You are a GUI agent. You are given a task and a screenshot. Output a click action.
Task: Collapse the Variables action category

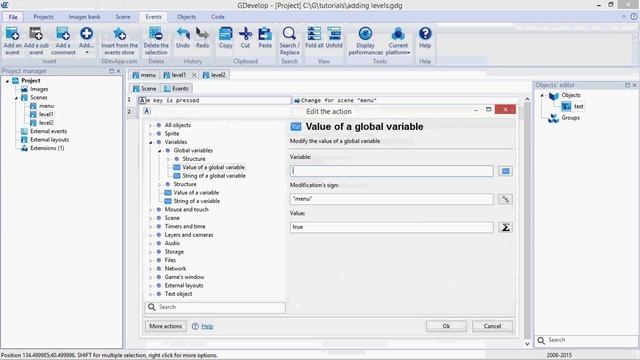(x=150, y=142)
